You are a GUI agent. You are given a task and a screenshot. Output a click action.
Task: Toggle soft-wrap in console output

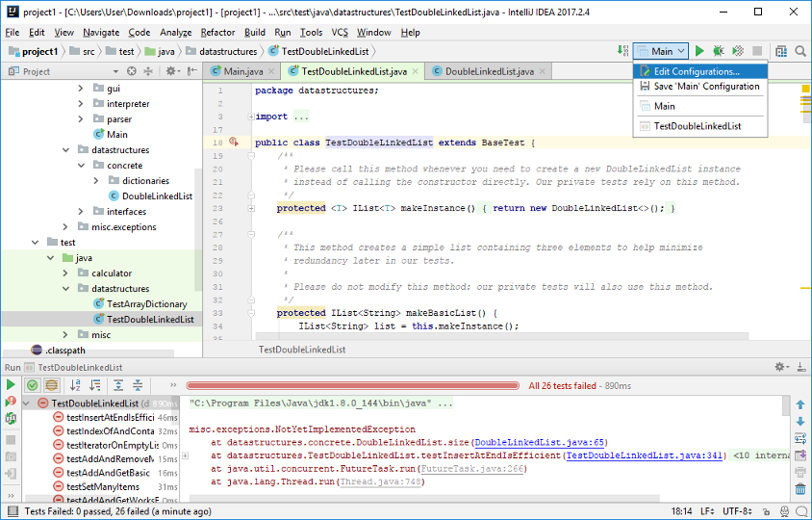point(800,438)
